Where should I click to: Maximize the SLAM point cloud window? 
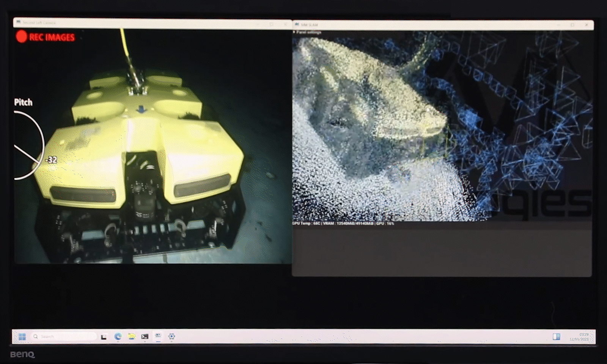click(572, 25)
